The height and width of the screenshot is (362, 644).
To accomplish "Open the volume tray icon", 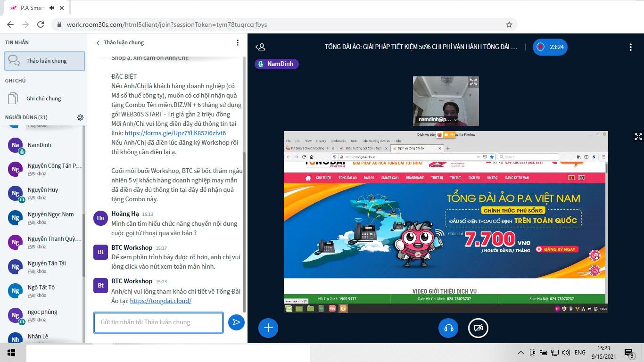I will (566, 353).
